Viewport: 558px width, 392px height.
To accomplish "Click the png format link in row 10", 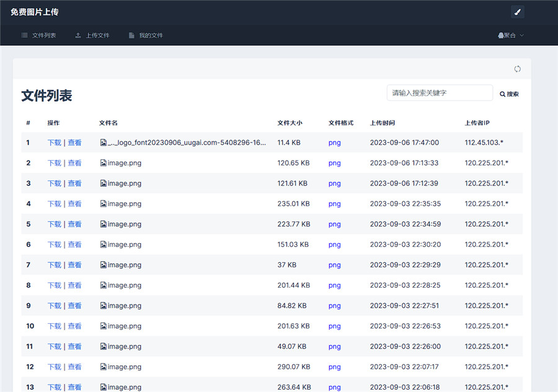I will point(334,326).
